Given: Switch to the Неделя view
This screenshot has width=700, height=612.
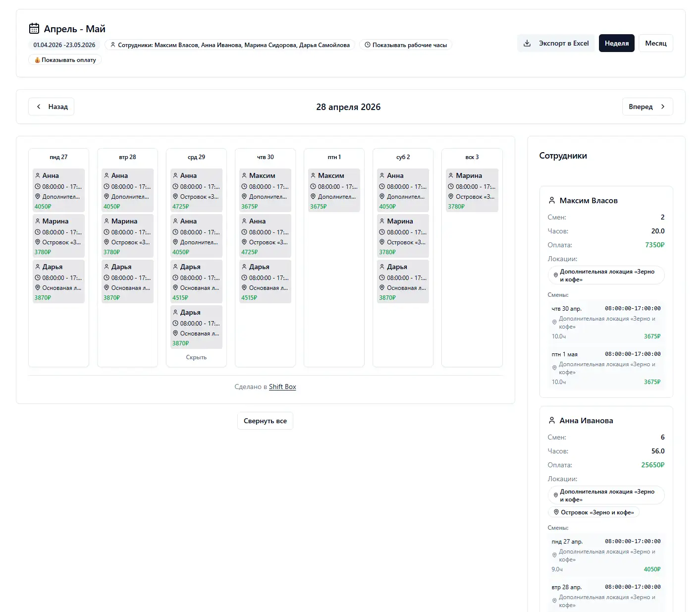Looking at the screenshot, I should click(x=616, y=43).
